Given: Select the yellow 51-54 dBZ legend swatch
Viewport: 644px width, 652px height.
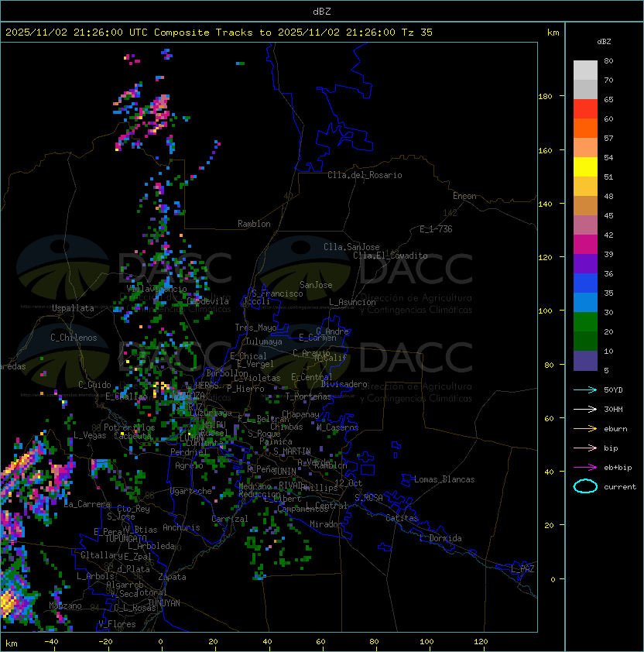Looking at the screenshot, I should point(585,167).
